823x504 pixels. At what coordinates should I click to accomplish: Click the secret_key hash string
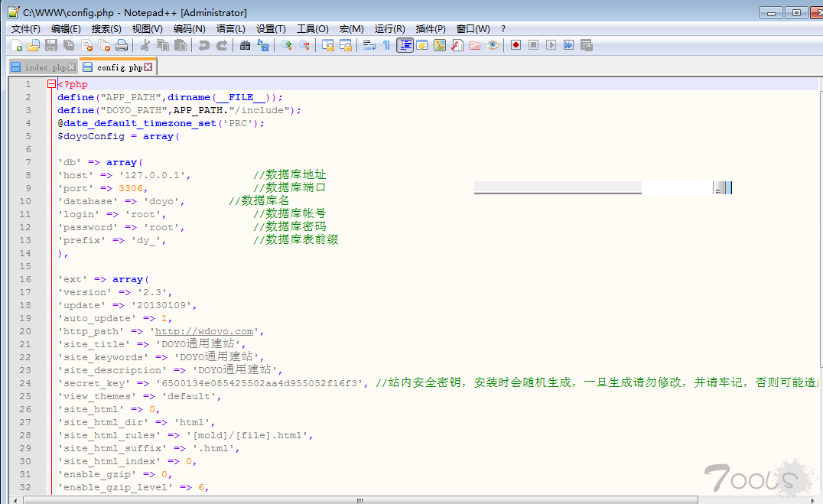coord(260,383)
